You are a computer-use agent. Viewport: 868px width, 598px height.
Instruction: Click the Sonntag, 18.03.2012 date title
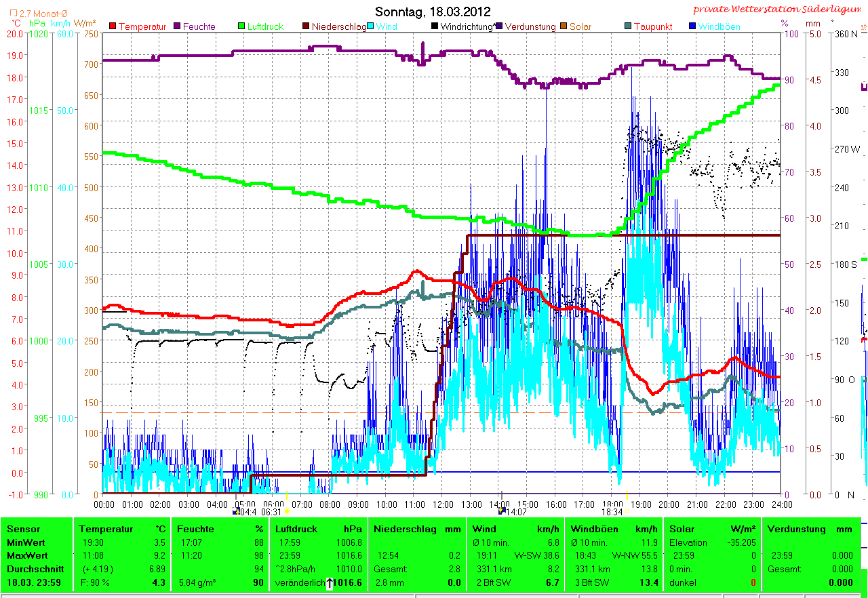[x=433, y=12]
